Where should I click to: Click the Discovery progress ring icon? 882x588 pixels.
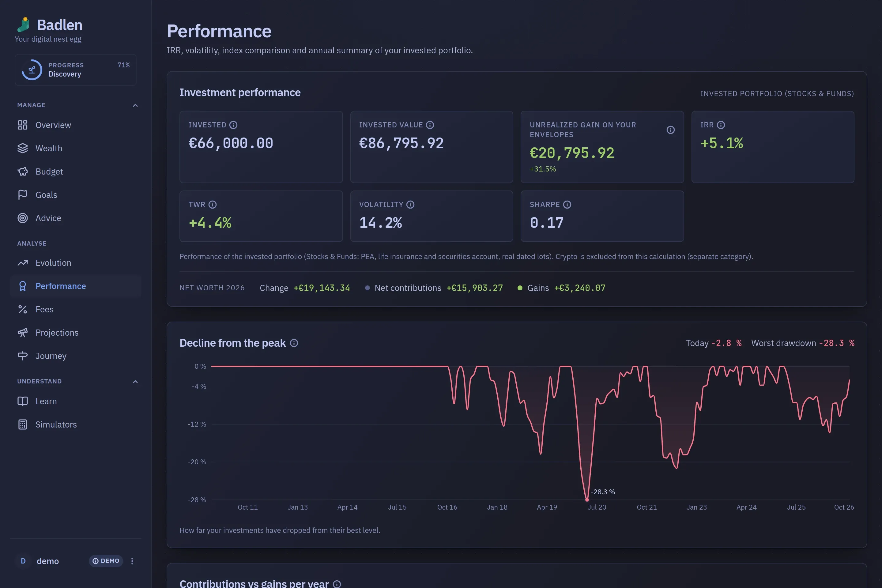(32, 70)
